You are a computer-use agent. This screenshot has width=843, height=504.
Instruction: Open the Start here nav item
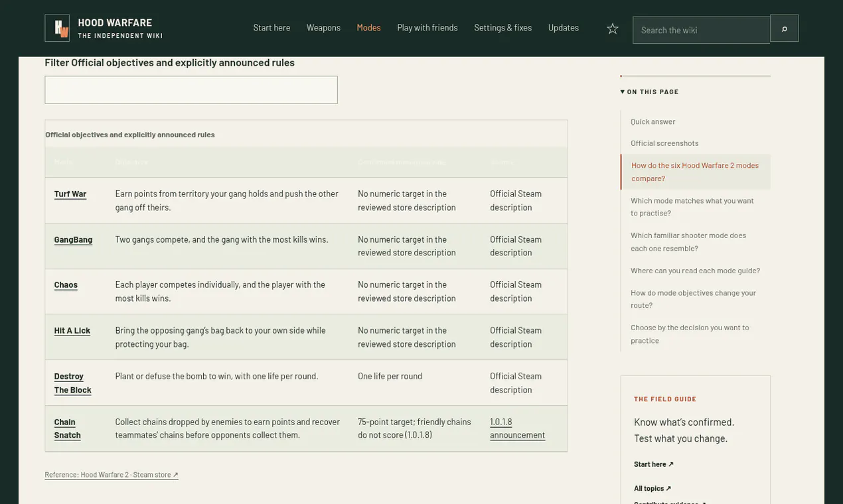272,28
